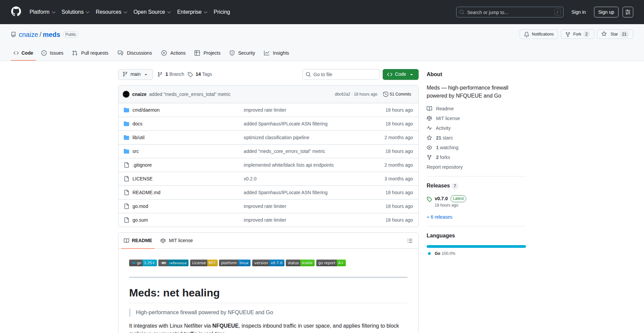This screenshot has width=644, height=333.
Task: Open the Notifications button
Action: [x=539, y=34]
